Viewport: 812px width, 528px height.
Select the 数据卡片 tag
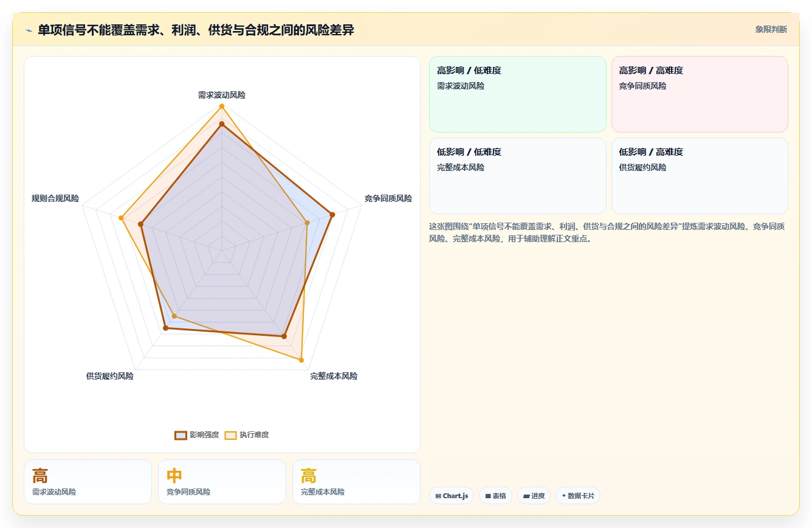point(577,496)
